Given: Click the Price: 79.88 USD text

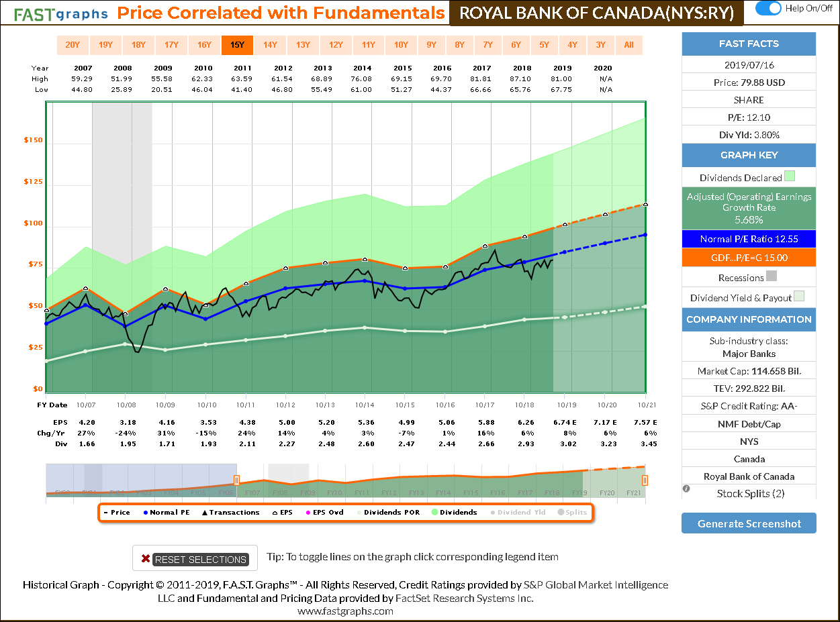Looking at the screenshot, I should pyautogui.click(x=749, y=83).
